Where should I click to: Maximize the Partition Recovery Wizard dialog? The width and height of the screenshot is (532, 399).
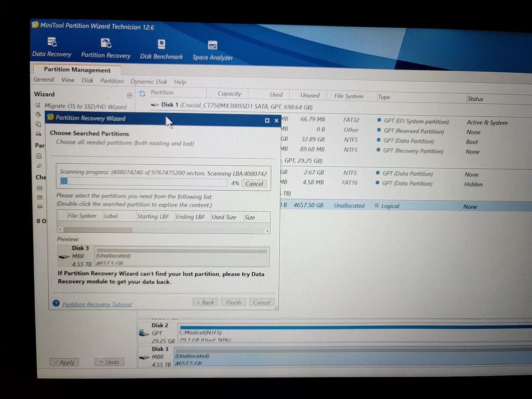point(267,120)
